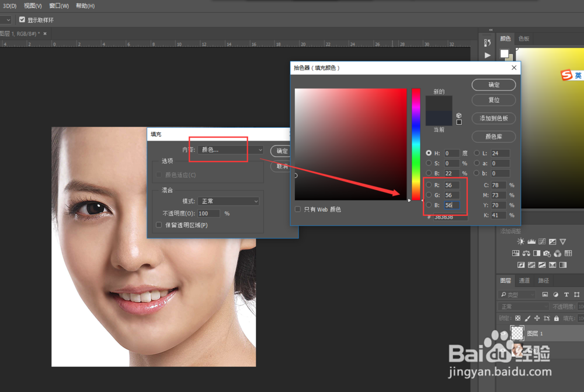Filter layers by shape layers icon

(x=576, y=295)
